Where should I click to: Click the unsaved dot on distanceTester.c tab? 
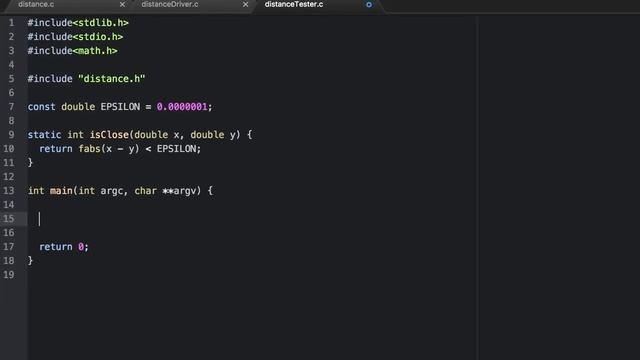369,5
